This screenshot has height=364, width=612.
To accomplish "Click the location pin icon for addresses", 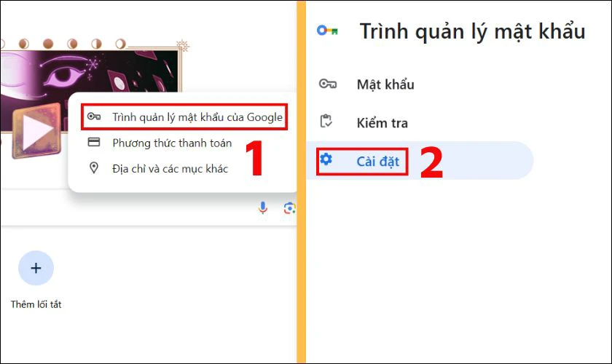I will pos(93,168).
